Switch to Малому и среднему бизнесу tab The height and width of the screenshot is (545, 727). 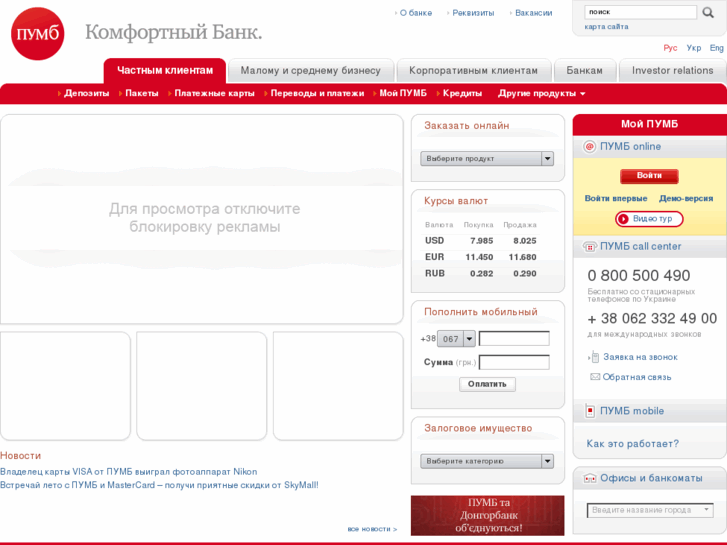click(310, 71)
